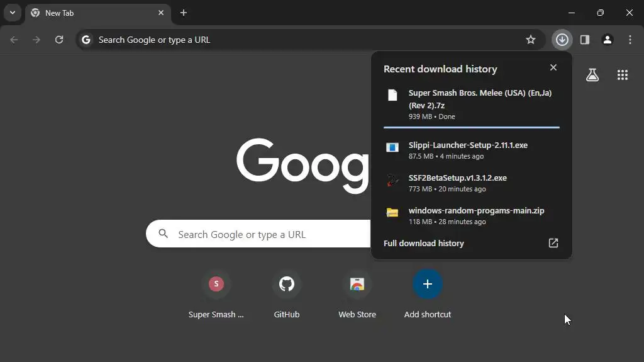
Task: Click the open-in-new-tab external link icon
Action: pos(553,243)
